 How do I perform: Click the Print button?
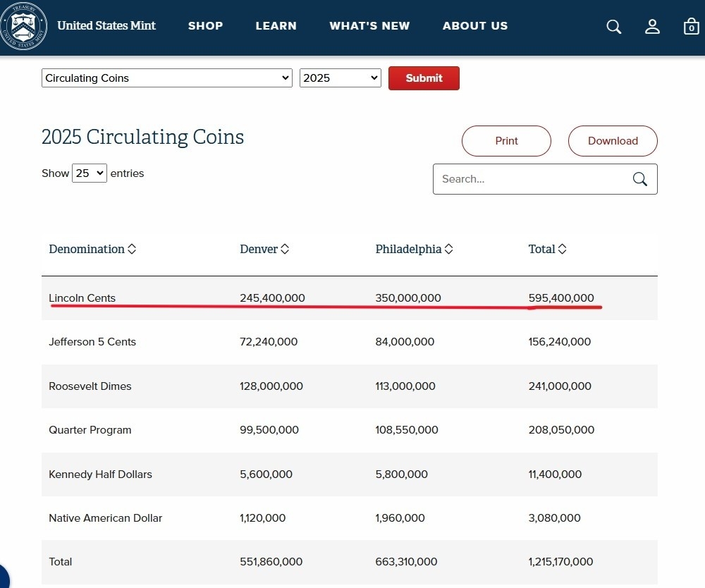coord(506,141)
